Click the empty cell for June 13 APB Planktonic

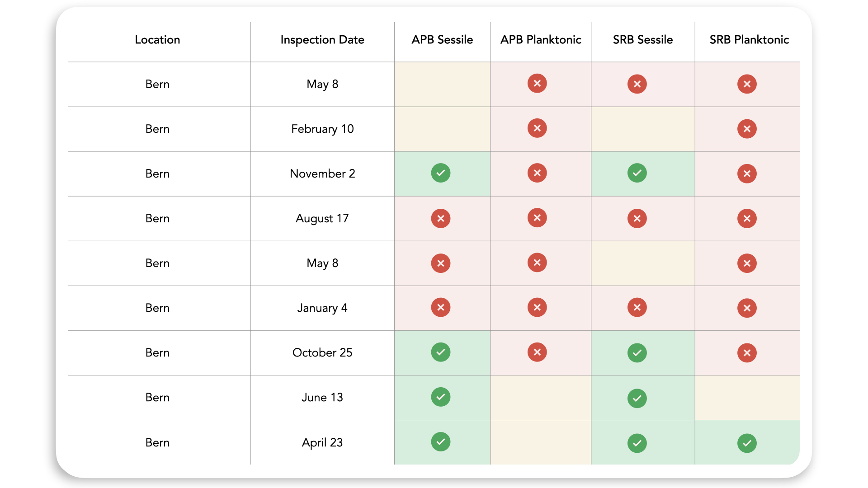(540, 398)
